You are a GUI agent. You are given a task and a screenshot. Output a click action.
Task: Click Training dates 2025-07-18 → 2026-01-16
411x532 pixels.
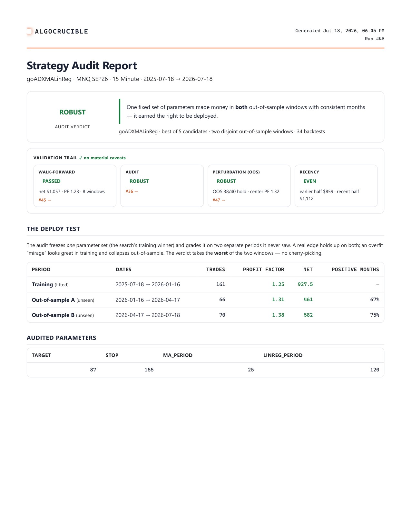coord(148,284)
